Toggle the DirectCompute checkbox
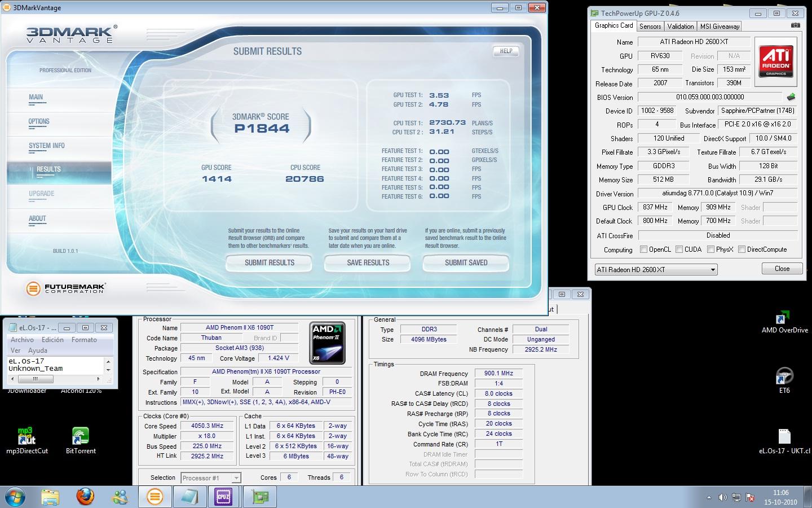The height and width of the screenshot is (508, 812). (x=742, y=249)
